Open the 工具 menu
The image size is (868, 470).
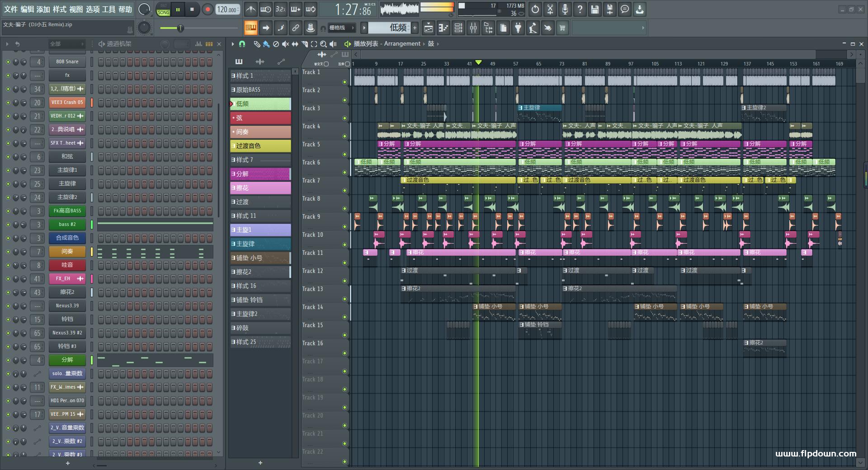109,9
